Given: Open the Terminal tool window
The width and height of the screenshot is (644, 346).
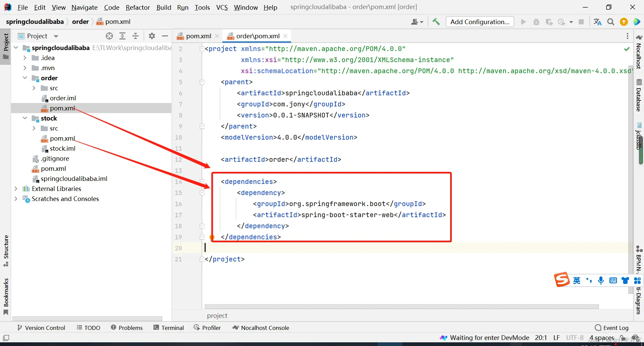Looking at the screenshot, I should coord(169,328).
